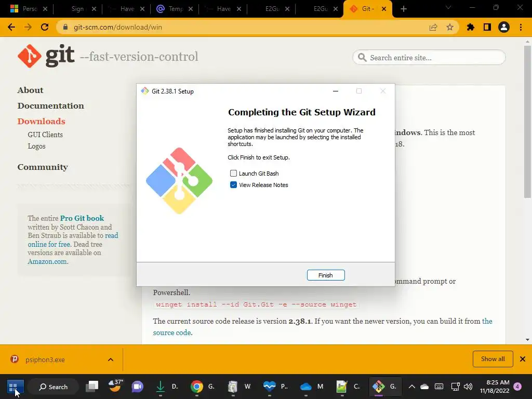Open the Logos link
Image resolution: width=532 pixels, height=399 pixels.
tap(36, 146)
